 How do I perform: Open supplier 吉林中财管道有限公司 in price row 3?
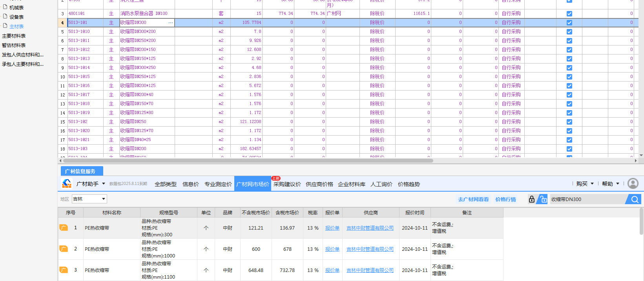click(x=370, y=270)
